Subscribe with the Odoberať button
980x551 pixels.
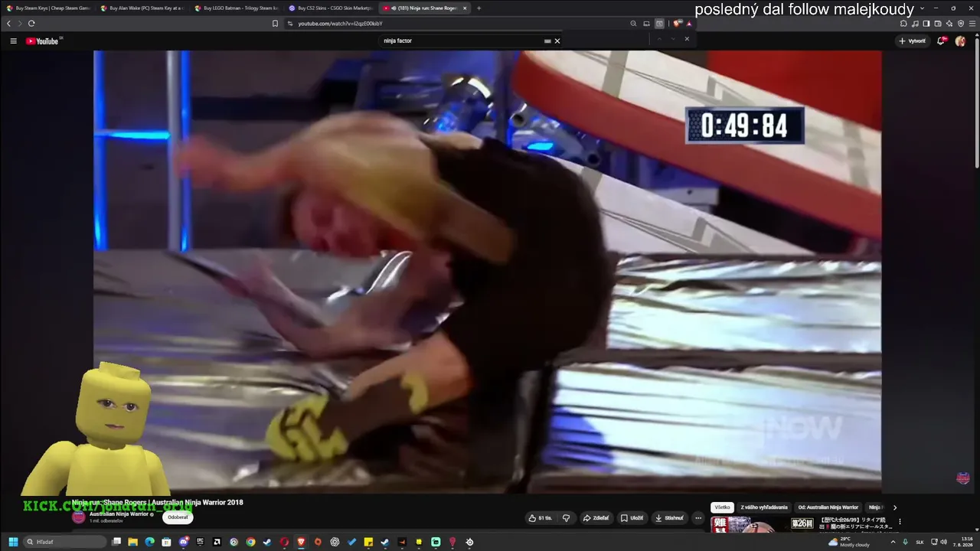tap(178, 517)
